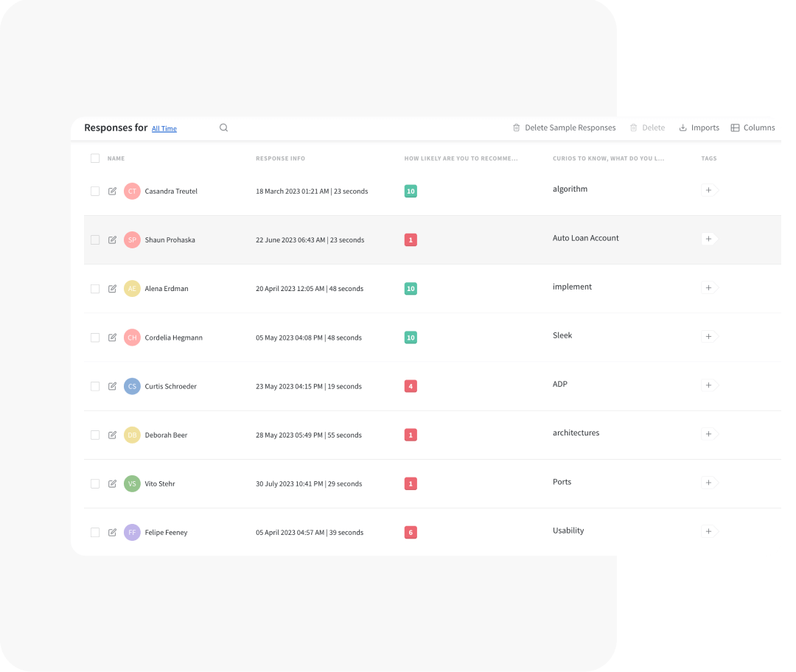The height and width of the screenshot is (672, 796).
Task: Click the RESPONSE INFO column header
Action: click(x=280, y=158)
